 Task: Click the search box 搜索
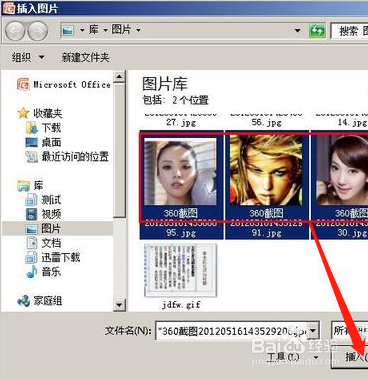[349, 31]
